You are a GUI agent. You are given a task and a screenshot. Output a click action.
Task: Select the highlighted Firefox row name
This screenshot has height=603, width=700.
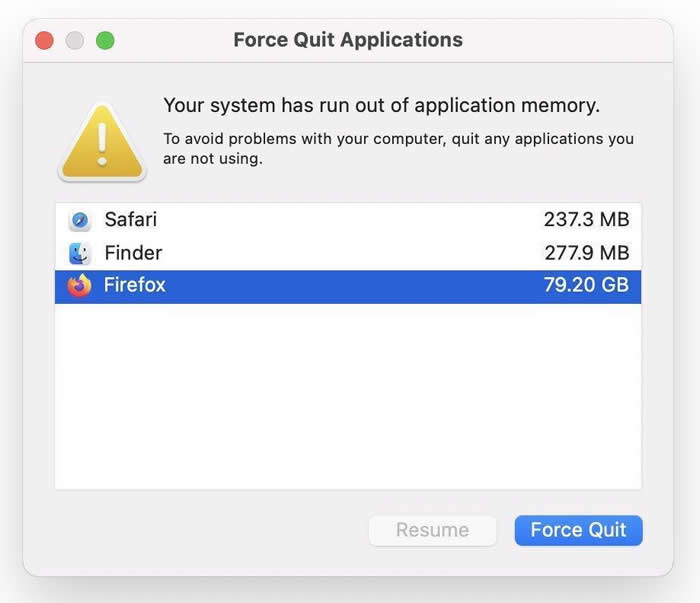(x=135, y=286)
